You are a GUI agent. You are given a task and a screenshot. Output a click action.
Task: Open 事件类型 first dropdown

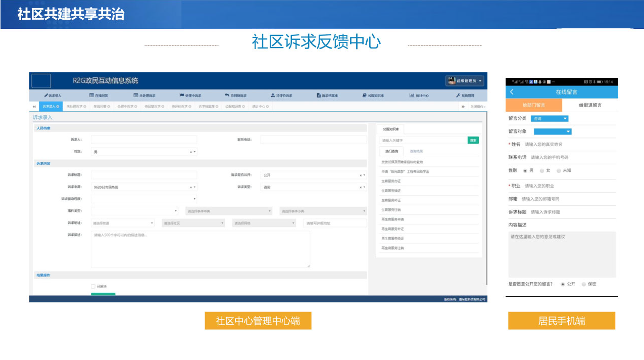[x=134, y=211]
